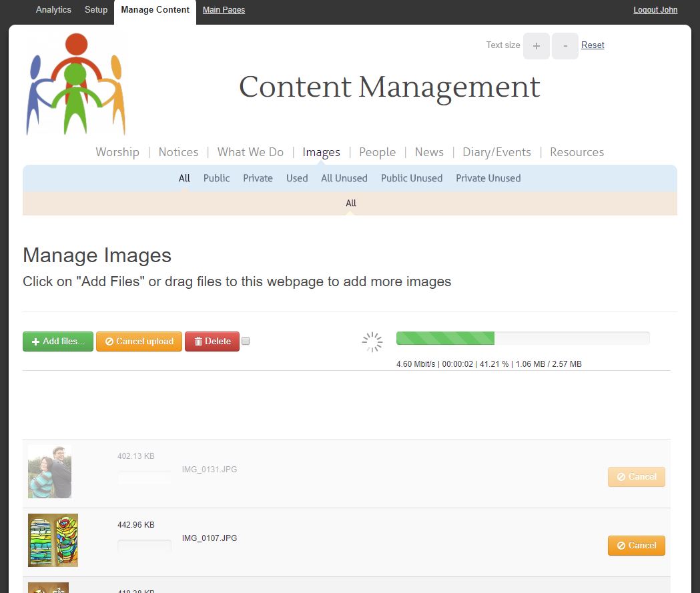
Task: Click the Logout John link
Action: [x=655, y=10]
